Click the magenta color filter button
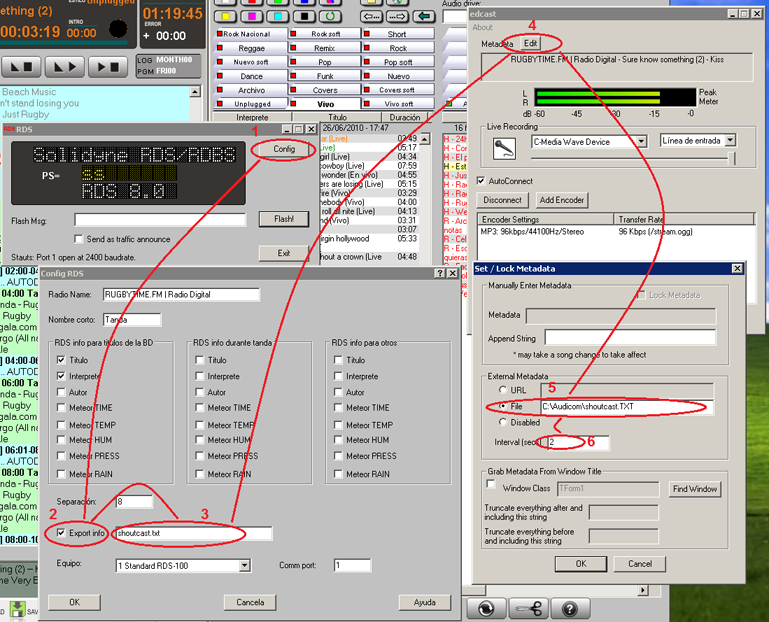769x622 pixels. pos(252,17)
